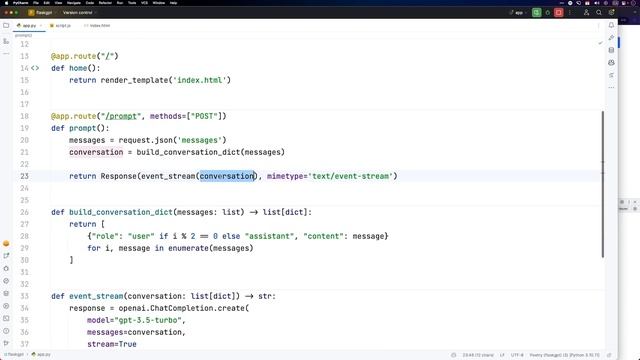Open Python Packages layers icon
The height and width of the screenshot is (360, 640).
coord(6,293)
